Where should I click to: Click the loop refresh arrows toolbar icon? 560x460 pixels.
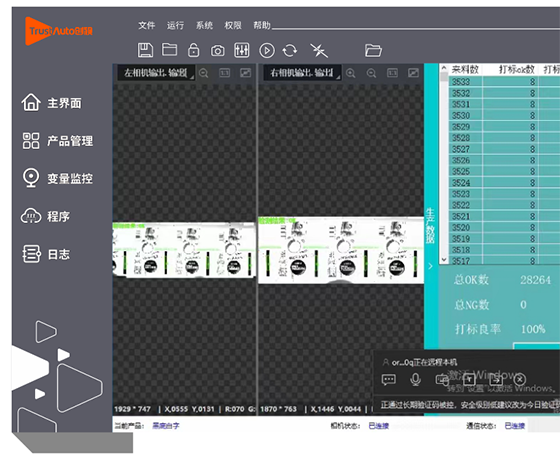[x=290, y=50]
